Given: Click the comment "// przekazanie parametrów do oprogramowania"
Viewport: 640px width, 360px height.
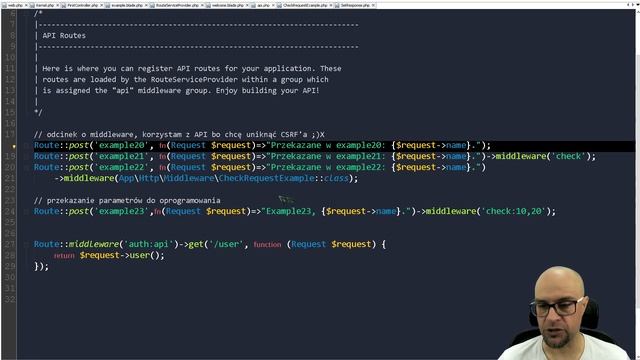Looking at the screenshot, I should [x=127, y=200].
